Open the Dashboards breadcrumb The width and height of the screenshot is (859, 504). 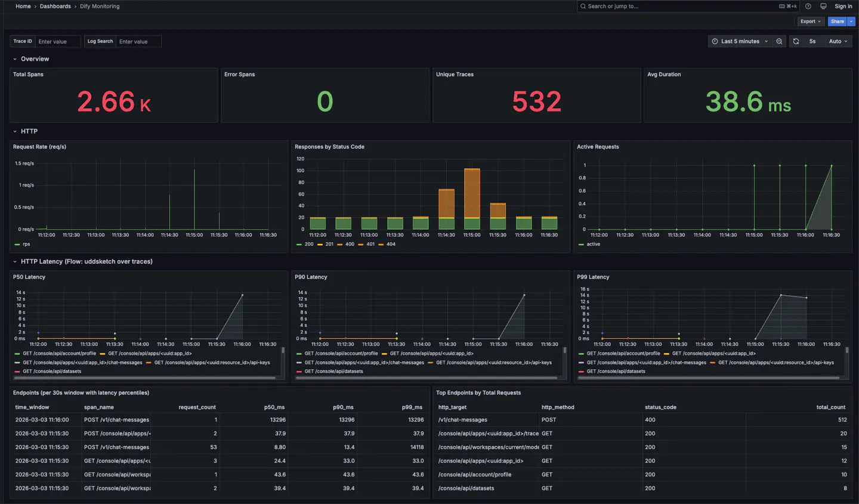pos(55,7)
